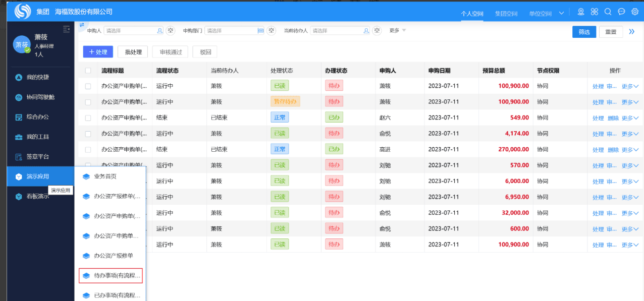Open 更多 dropdown in the 570.00 row
The image size is (644, 301).
click(x=630, y=166)
